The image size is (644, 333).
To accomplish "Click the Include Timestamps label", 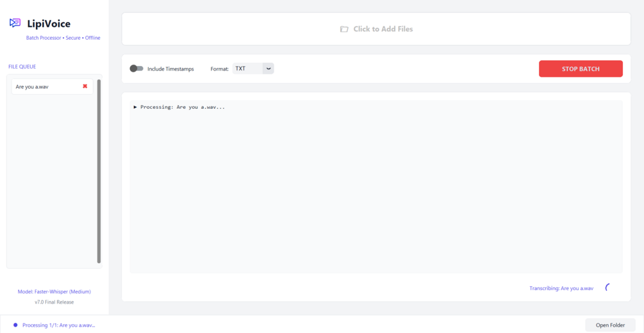I will 170,69.
